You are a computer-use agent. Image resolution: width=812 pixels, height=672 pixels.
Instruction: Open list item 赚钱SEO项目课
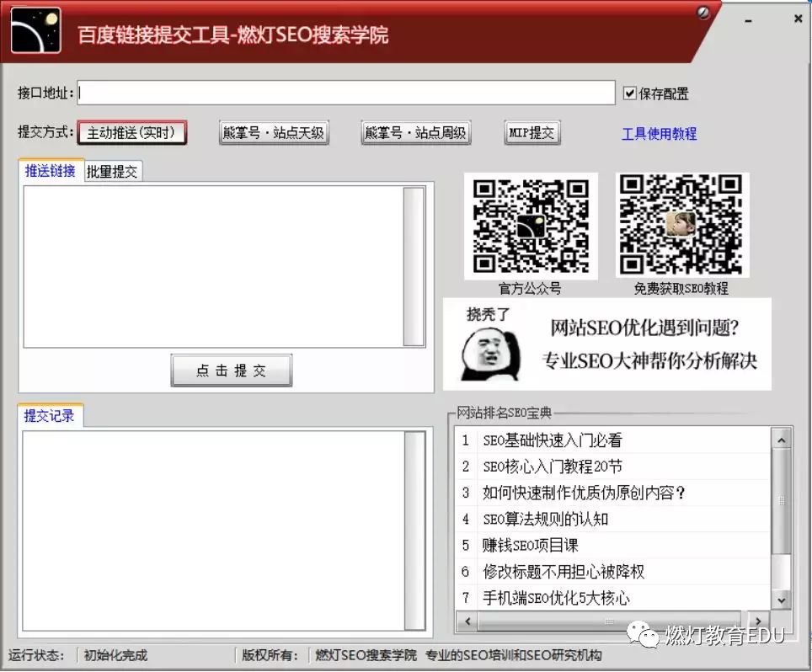coord(613,546)
